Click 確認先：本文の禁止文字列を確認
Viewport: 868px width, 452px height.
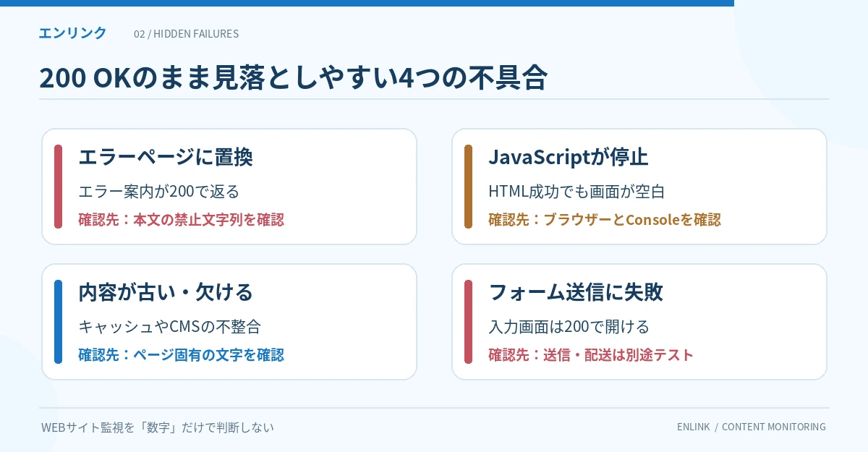point(181,219)
